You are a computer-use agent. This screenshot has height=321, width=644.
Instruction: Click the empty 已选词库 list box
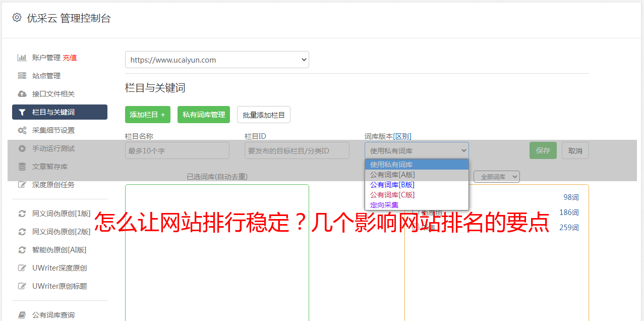(x=217, y=252)
